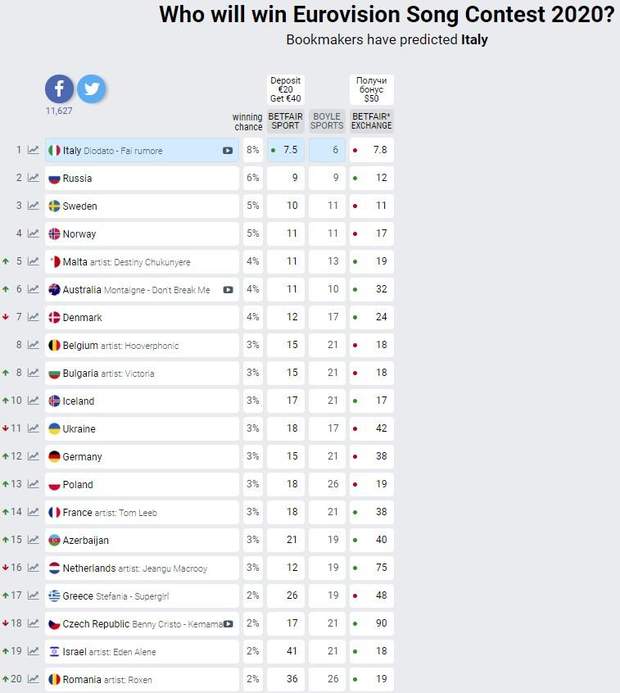Open the Boyle Sports column header
Screen dimensions: 620x693
(326, 121)
